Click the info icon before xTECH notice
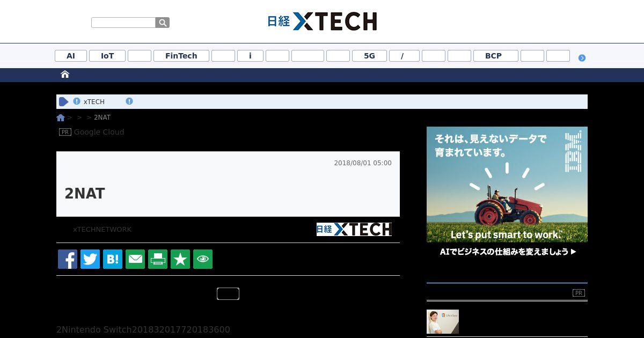The image size is (644, 338). click(x=77, y=101)
